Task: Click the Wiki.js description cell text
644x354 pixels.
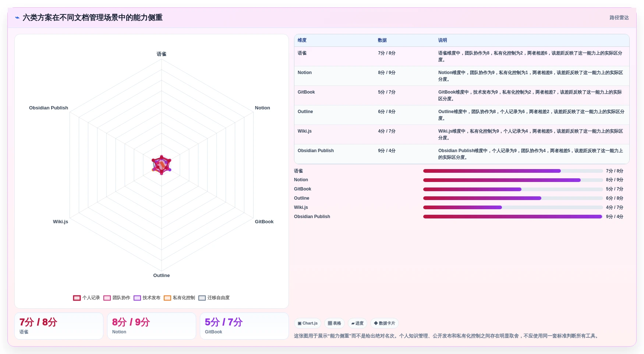Action: 531,134
